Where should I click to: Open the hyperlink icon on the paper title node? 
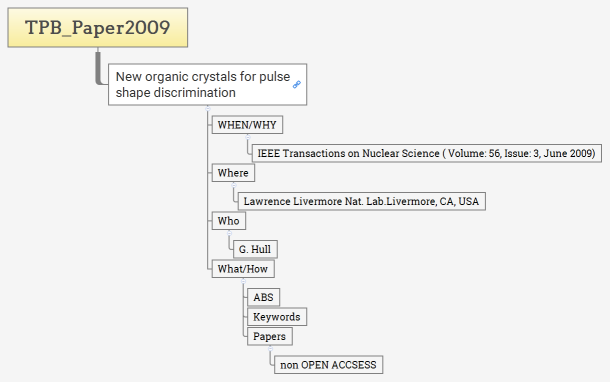(296, 84)
